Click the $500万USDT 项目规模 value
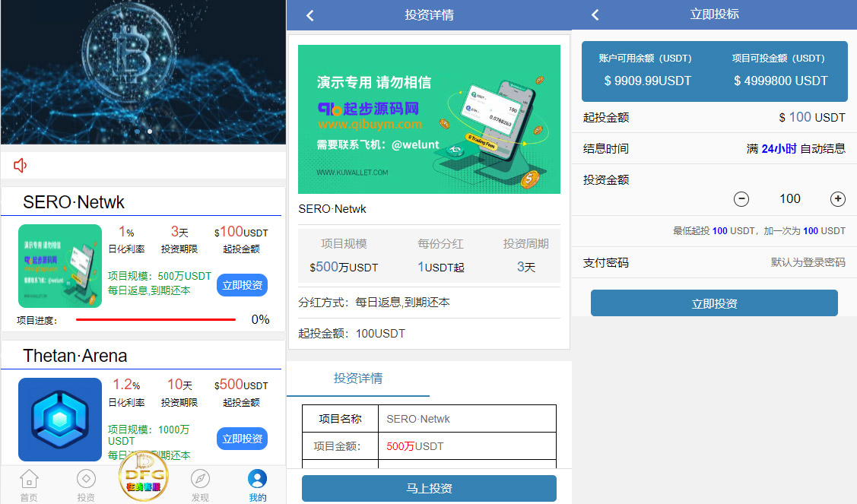 pyautogui.click(x=344, y=267)
